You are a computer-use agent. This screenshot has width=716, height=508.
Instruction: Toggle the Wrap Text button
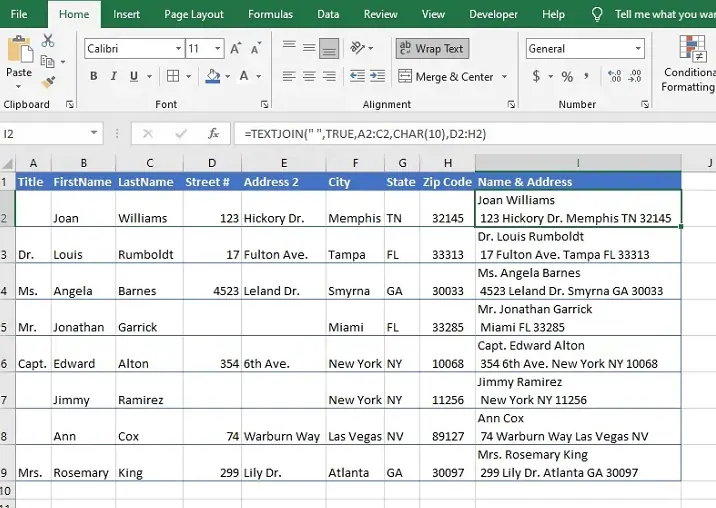tap(431, 49)
